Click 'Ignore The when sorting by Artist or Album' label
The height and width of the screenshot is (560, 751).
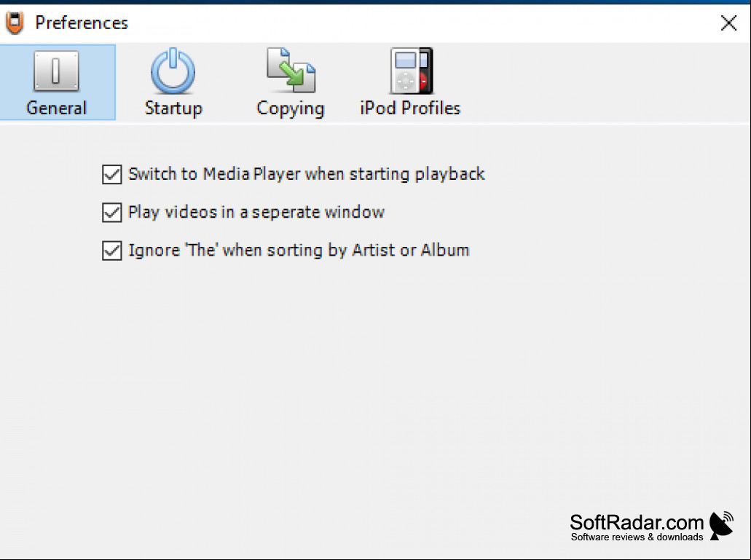pyautogui.click(x=299, y=251)
